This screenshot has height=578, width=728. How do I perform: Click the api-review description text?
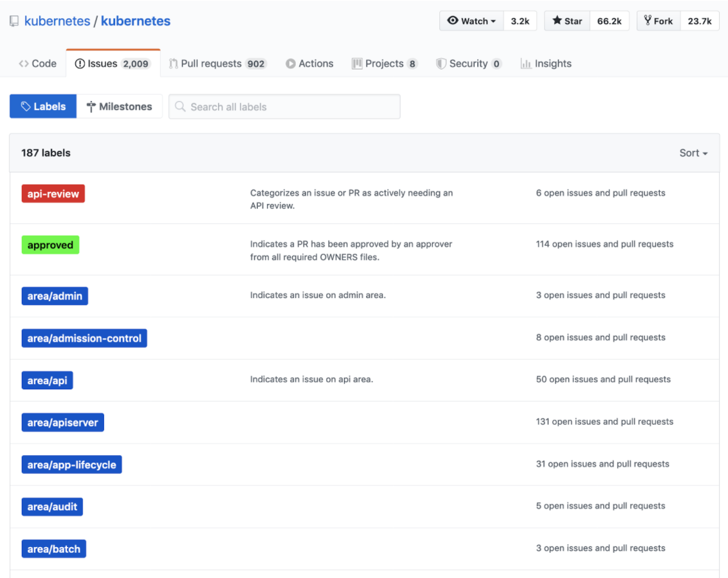tap(352, 200)
